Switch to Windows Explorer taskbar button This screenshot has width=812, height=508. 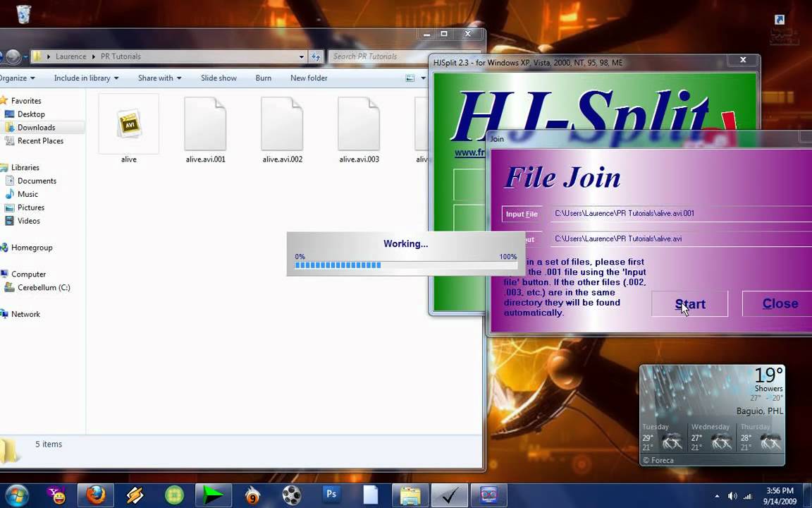pyautogui.click(x=410, y=495)
